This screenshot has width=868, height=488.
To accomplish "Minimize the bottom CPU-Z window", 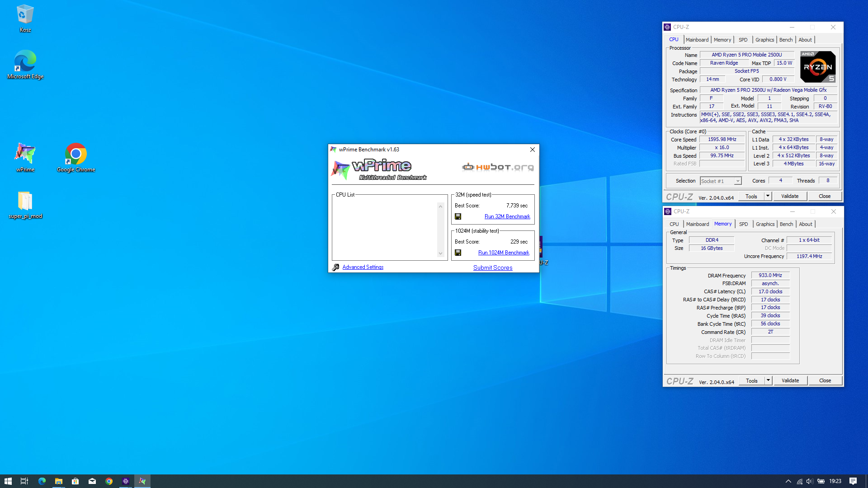I will click(792, 211).
